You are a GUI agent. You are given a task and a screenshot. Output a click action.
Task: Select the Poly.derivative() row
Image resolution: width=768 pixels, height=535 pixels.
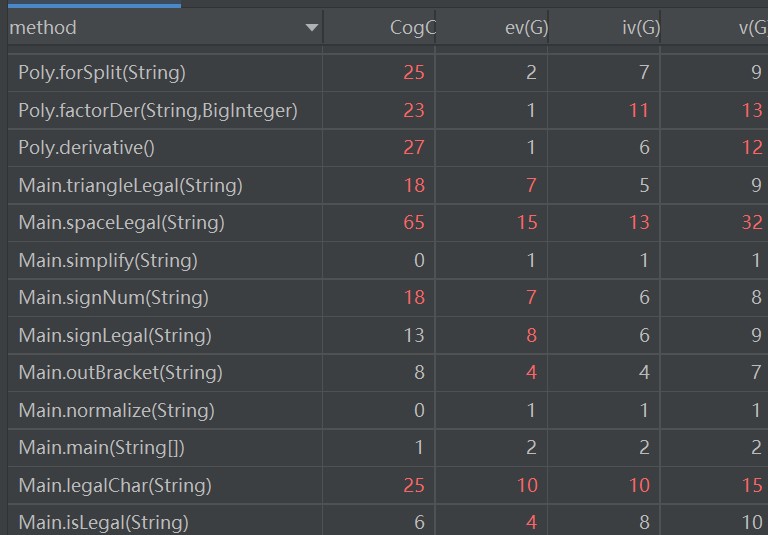point(86,148)
